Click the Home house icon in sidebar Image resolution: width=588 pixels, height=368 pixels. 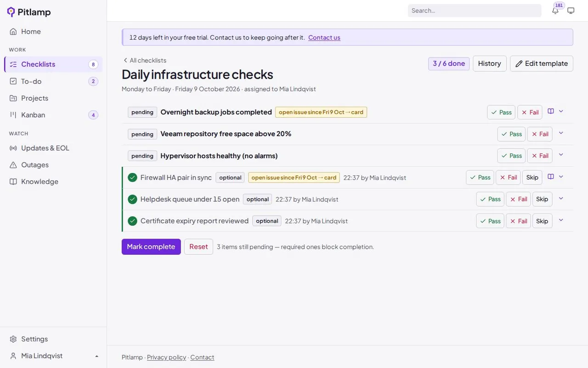pyautogui.click(x=13, y=31)
